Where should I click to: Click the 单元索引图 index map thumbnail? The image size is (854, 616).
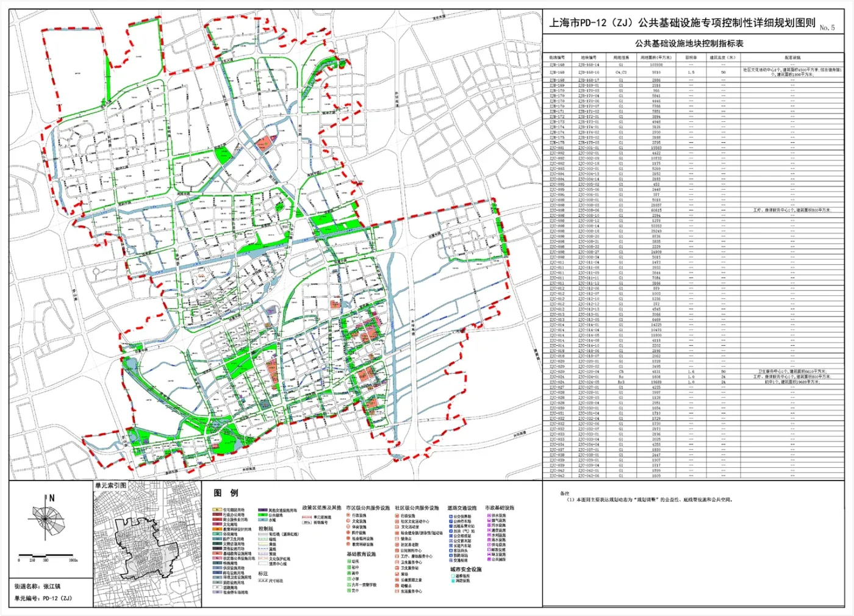pos(147,547)
